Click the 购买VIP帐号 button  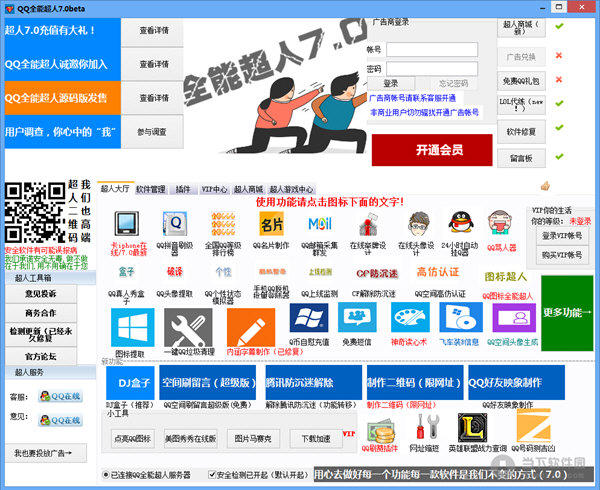pyautogui.click(x=562, y=255)
